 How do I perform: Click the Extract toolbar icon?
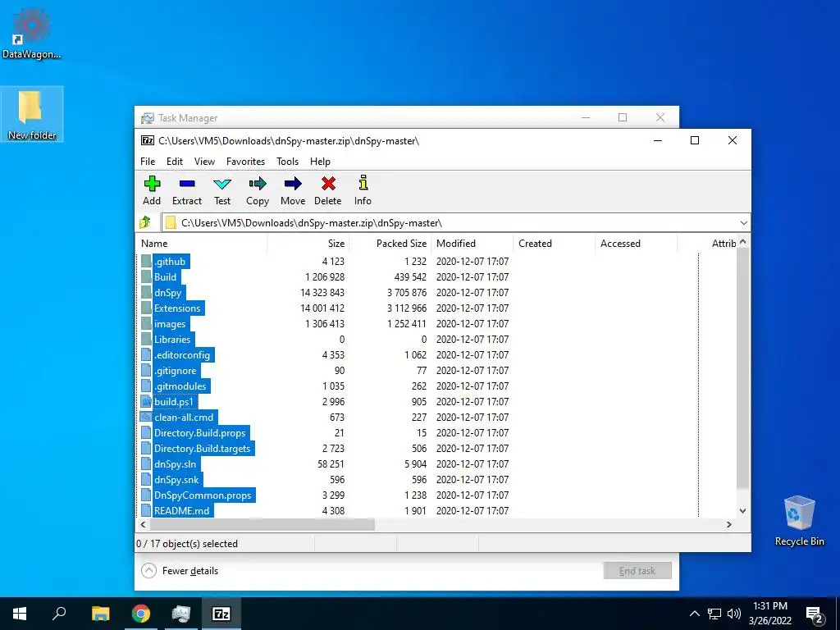pyautogui.click(x=187, y=184)
